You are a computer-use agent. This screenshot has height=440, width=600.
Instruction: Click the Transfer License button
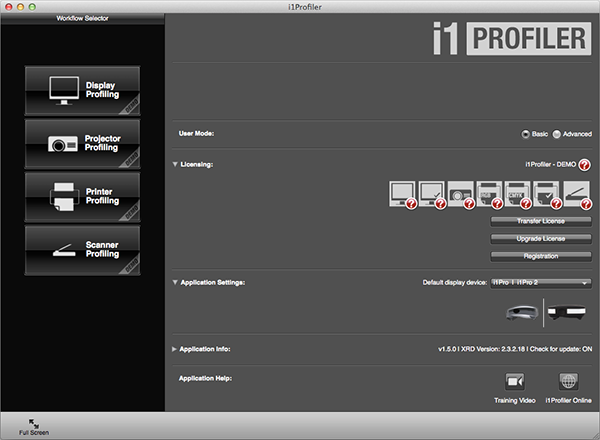point(541,221)
